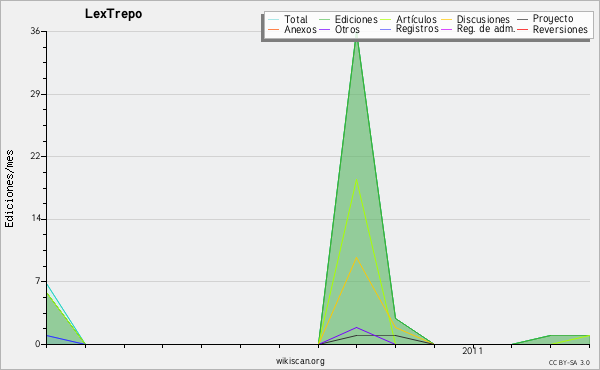Screen dimensions: 600x370
Task: Click the Y-axis value 0
Action: pos(38,344)
